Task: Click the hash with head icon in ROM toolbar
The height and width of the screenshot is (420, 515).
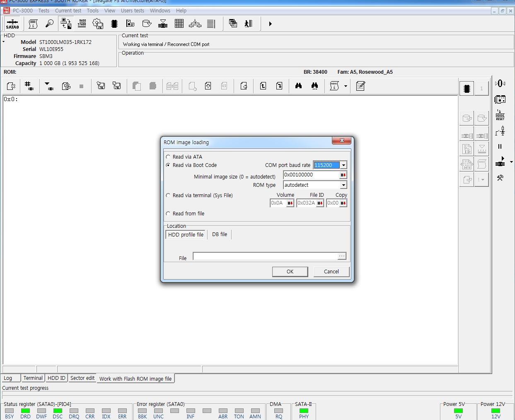Action: [29, 86]
